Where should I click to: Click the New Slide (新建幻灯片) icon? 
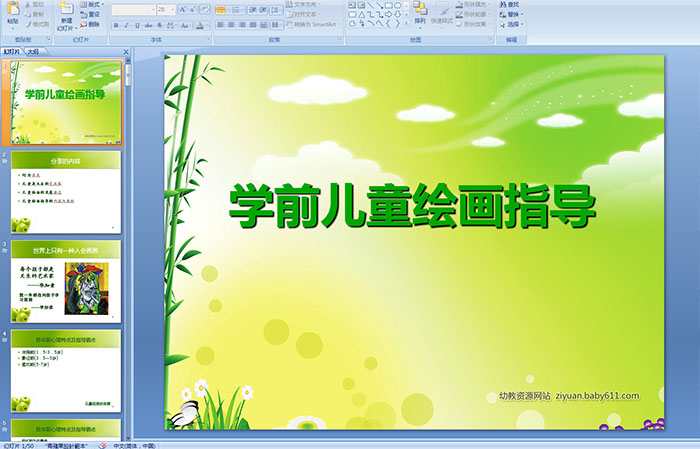67,8
